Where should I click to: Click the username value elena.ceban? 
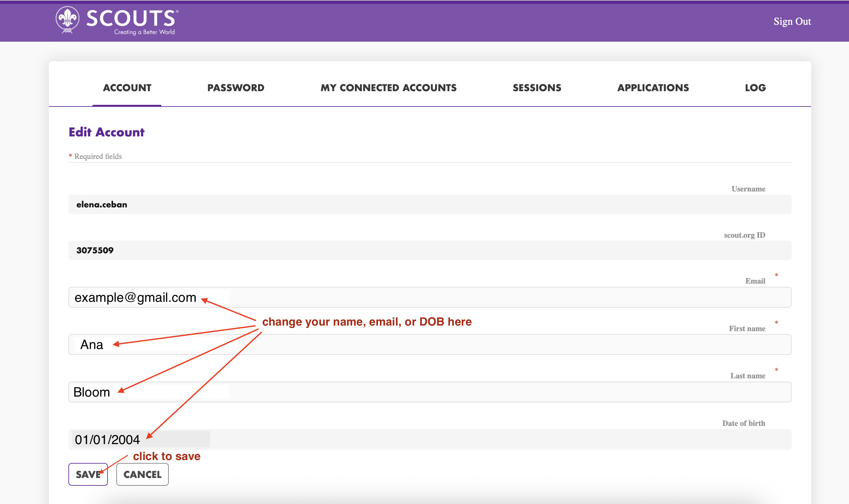[x=102, y=204]
